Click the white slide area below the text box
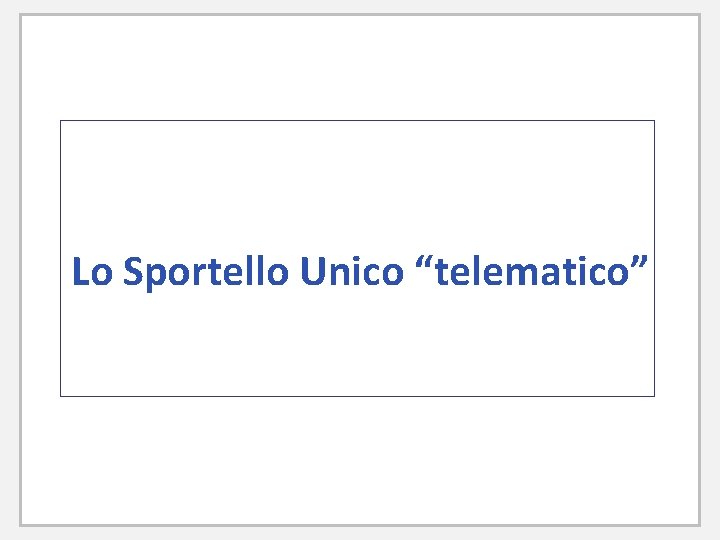Viewport: 720px width, 540px height. point(357,458)
